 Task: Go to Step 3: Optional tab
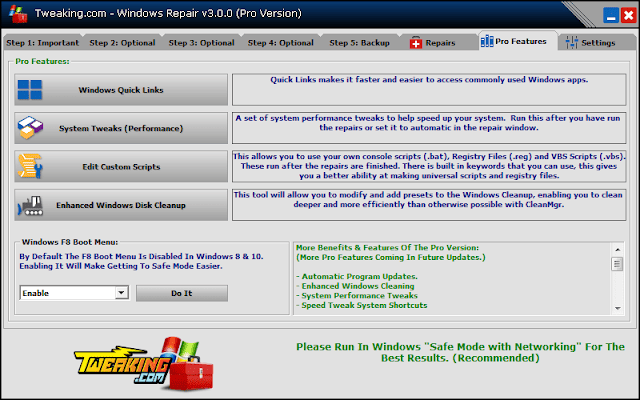tap(202, 43)
